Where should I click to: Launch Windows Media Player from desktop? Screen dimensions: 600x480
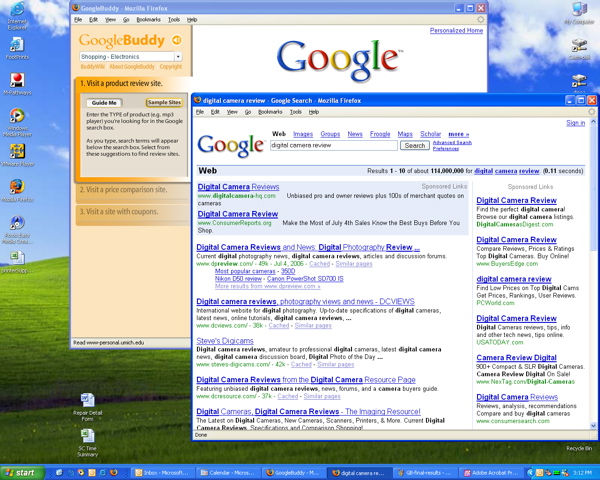[17, 115]
